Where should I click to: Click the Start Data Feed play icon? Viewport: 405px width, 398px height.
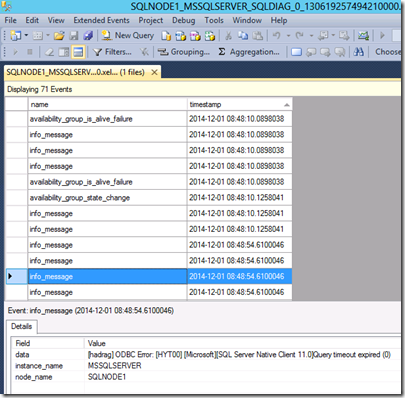click(x=15, y=52)
